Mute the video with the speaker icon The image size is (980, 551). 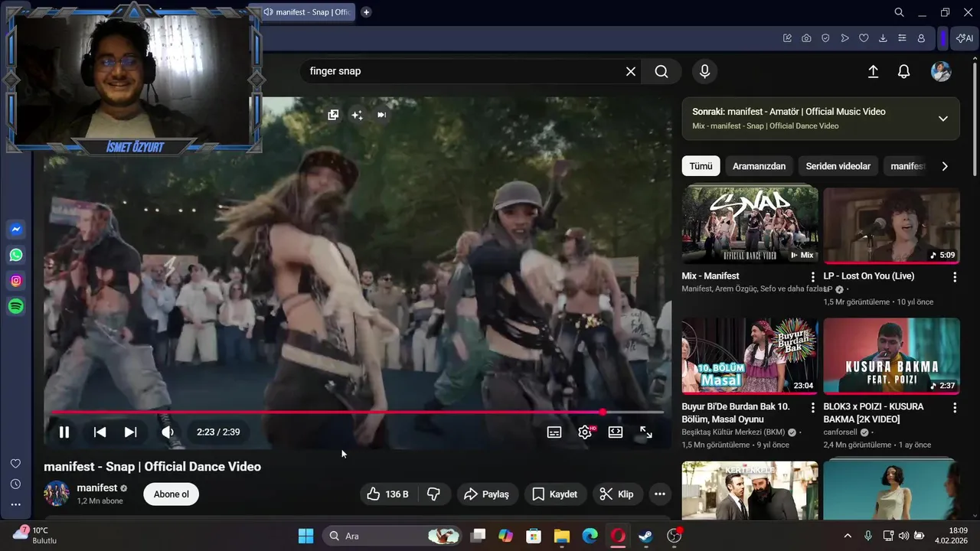click(x=168, y=432)
